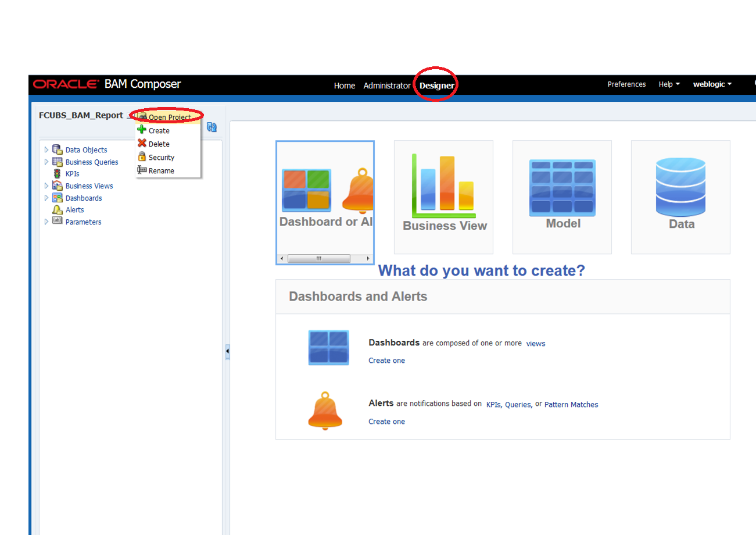The width and height of the screenshot is (756, 535).
Task: Click the red X Delete icon
Action: (142, 143)
